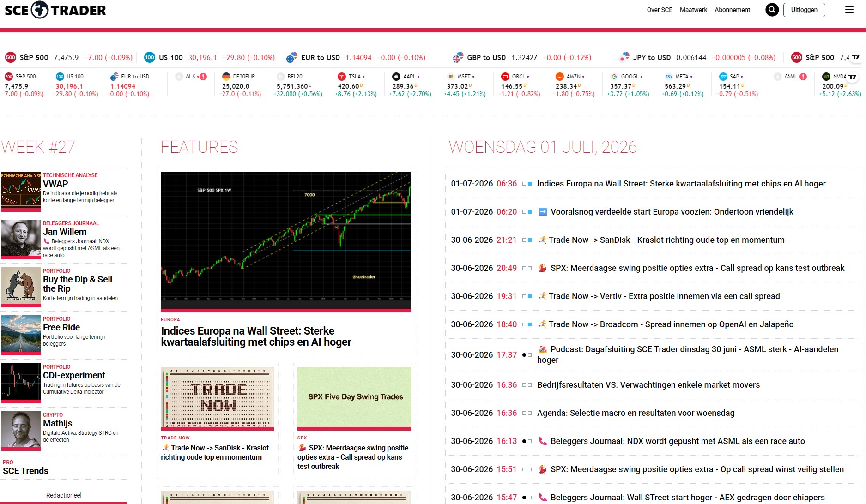Open the Maatwerk menu item
Viewport: 866px width, 504px height.
click(693, 10)
